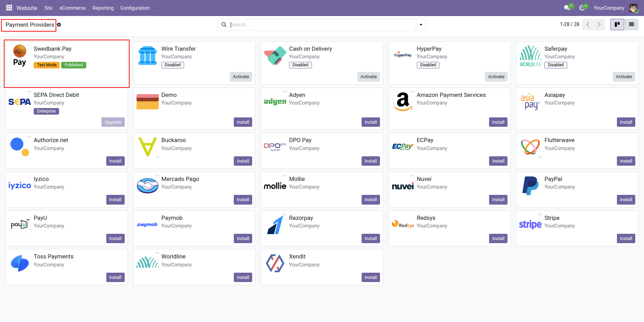Click the Cash on Delivery icon

coord(275,56)
